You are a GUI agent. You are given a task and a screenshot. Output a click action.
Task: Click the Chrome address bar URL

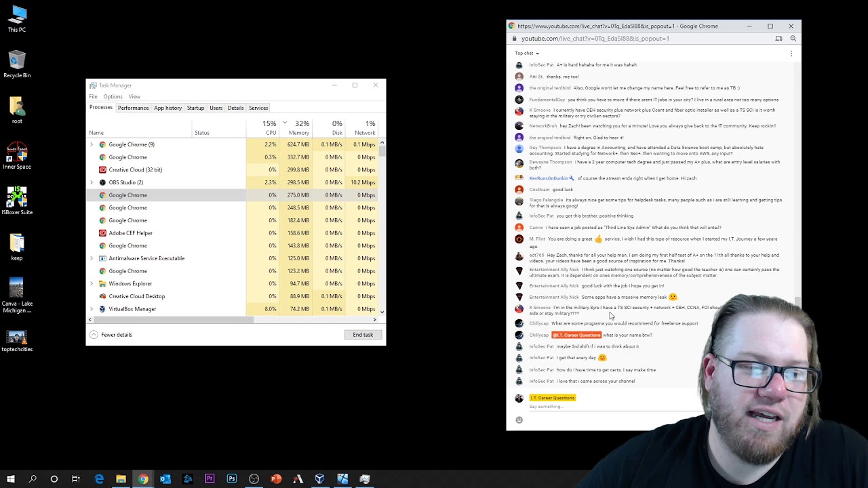tap(595, 39)
